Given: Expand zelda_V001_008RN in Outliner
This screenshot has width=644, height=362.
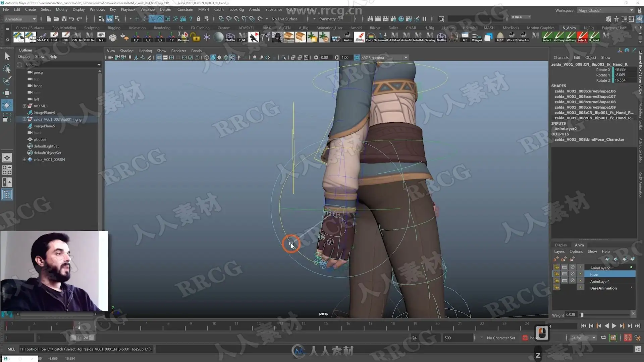Looking at the screenshot, I should point(24,160).
